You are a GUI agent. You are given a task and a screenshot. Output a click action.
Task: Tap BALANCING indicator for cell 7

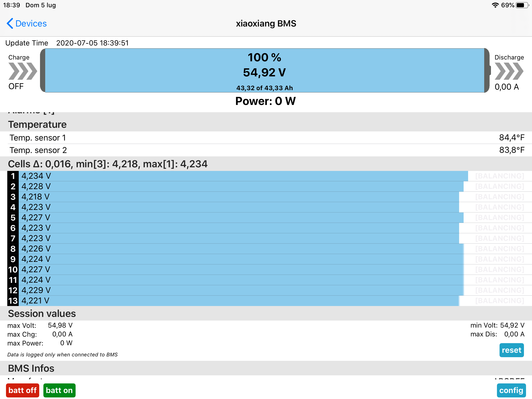coord(500,238)
